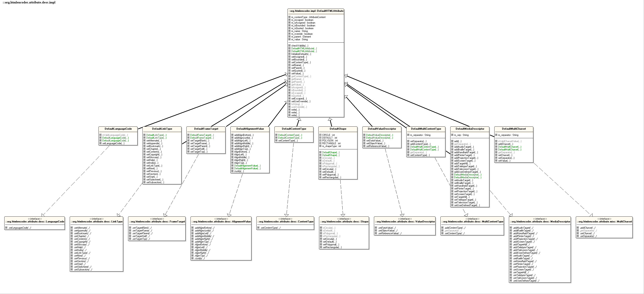Select the DefaultLanguageCode class title
644x294 pixels.
point(118,129)
